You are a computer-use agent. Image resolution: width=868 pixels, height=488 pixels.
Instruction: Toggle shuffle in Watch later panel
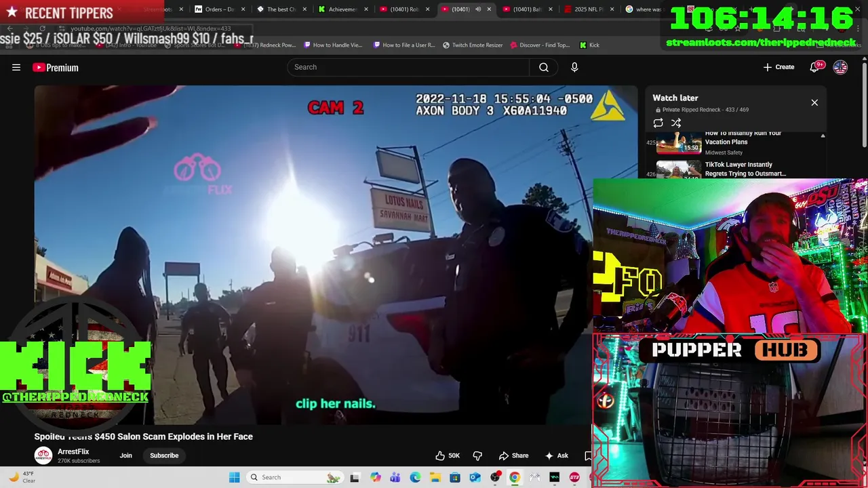point(676,123)
